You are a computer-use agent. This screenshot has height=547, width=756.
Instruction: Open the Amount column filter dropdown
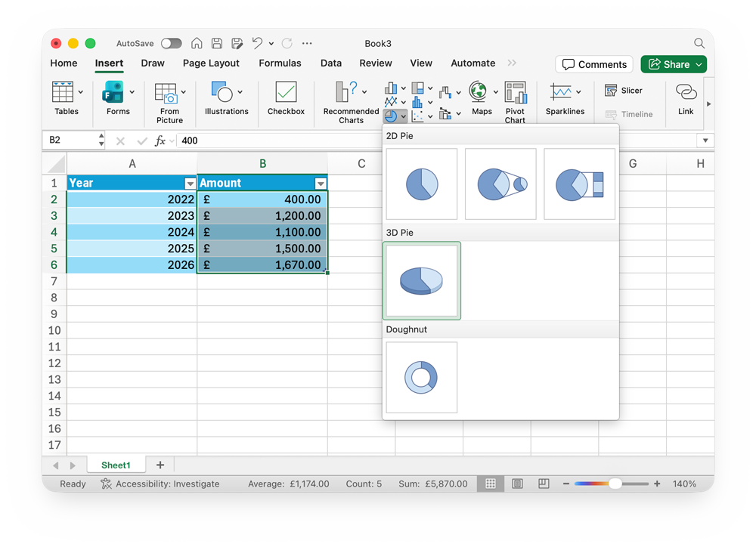click(x=321, y=184)
